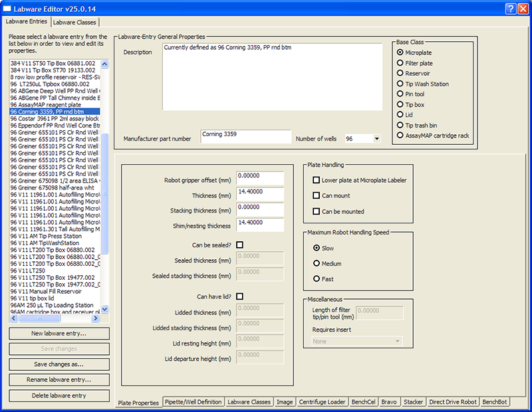This screenshot has height=412, width=532.
Task: Check 'Lower plate at Microplate Labeler'
Action: (317, 180)
